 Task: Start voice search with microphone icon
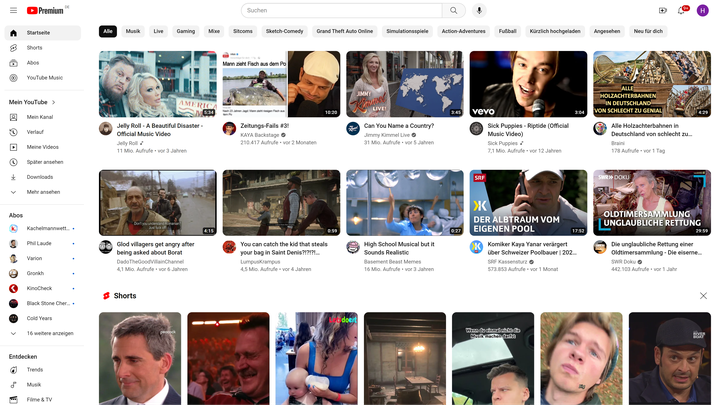[x=479, y=10]
